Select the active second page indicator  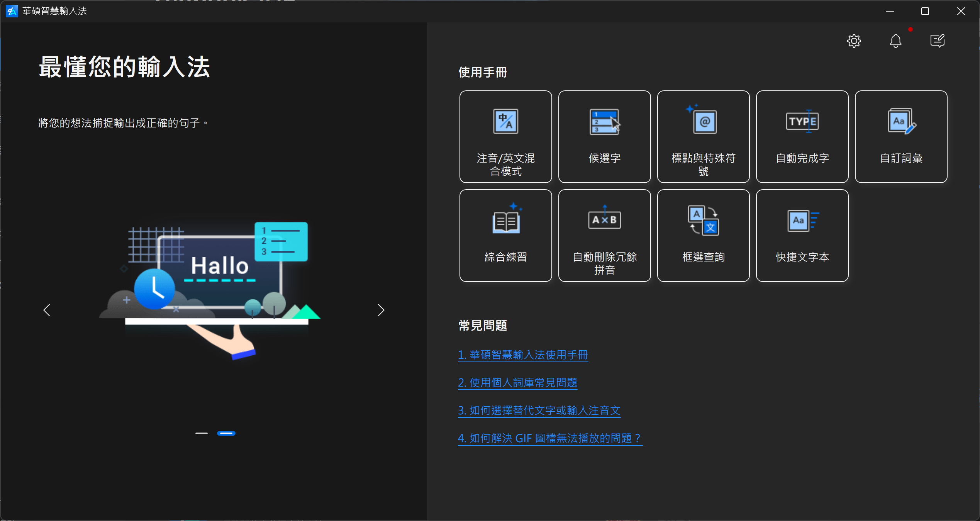tap(226, 433)
